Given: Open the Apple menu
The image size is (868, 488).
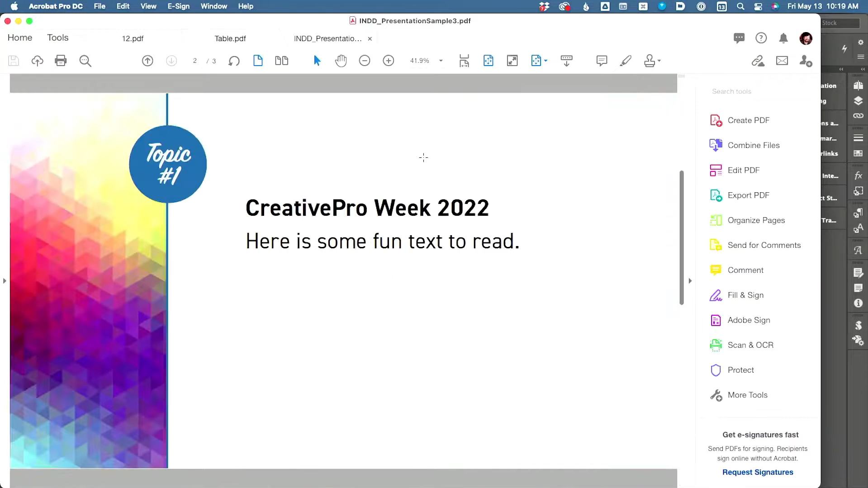Looking at the screenshot, I should click(14, 6).
